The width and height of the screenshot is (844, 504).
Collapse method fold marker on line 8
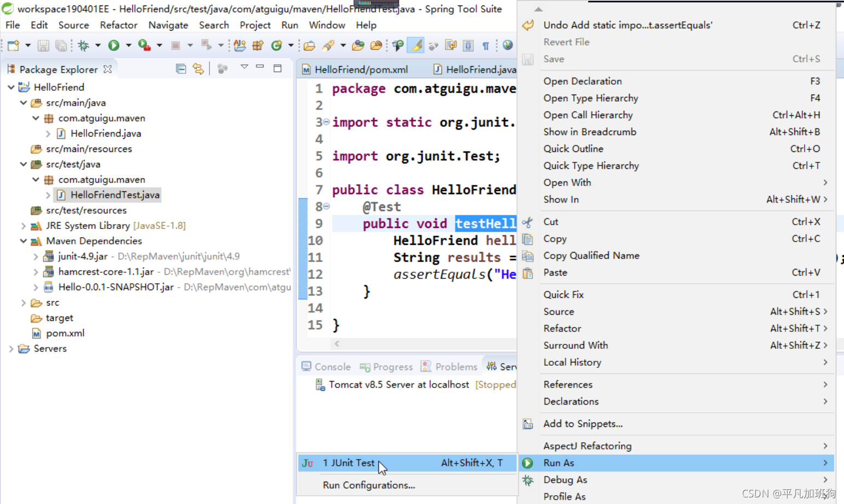[x=327, y=206]
